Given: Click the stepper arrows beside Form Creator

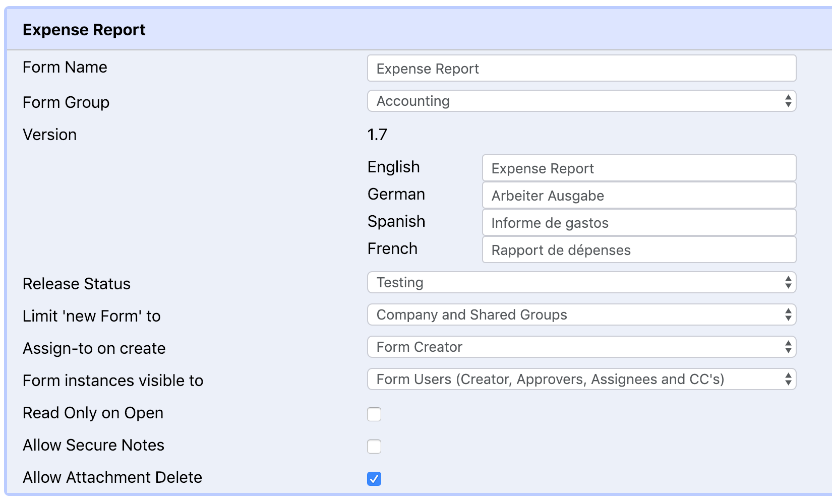Looking at the screenshot, I should pos(790,347).
